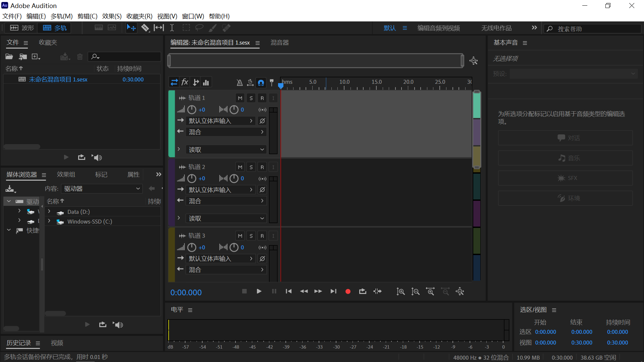The image size is (644, 362).
Task: Select 无线电作品 workspace
Action: 496,28
